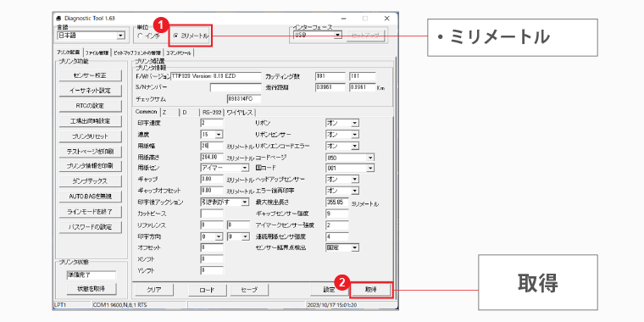Open the 用紙センサー type dropdown

245,168
